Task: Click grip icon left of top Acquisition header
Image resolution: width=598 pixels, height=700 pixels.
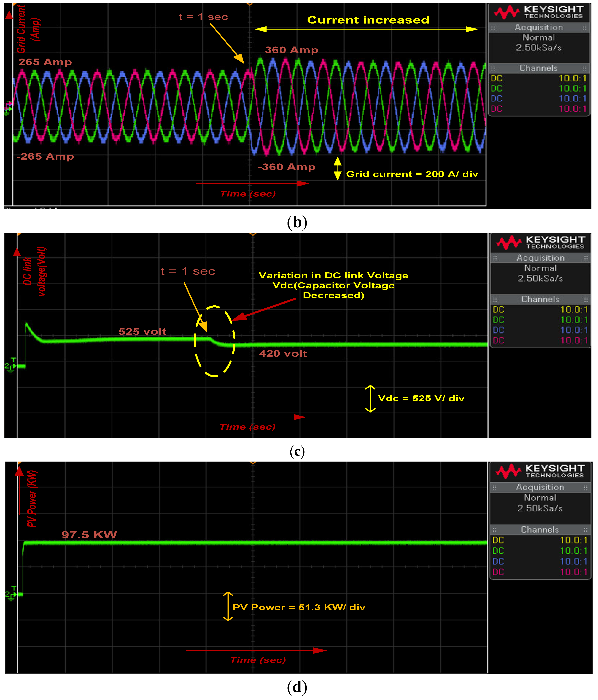Action: coord(493,28)
